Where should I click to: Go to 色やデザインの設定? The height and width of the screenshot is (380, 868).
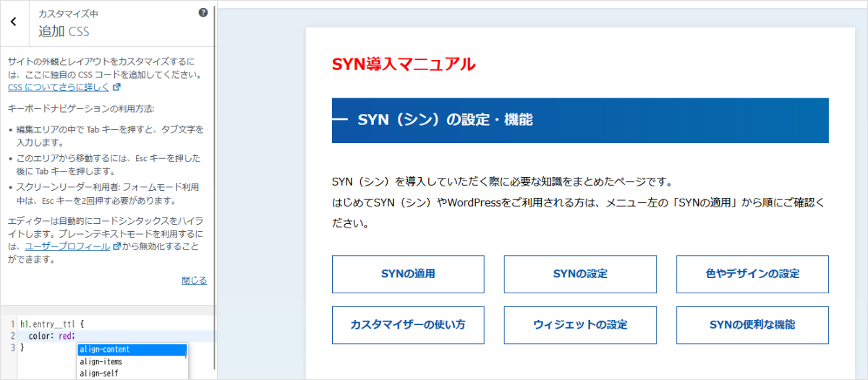pos(752,274)
